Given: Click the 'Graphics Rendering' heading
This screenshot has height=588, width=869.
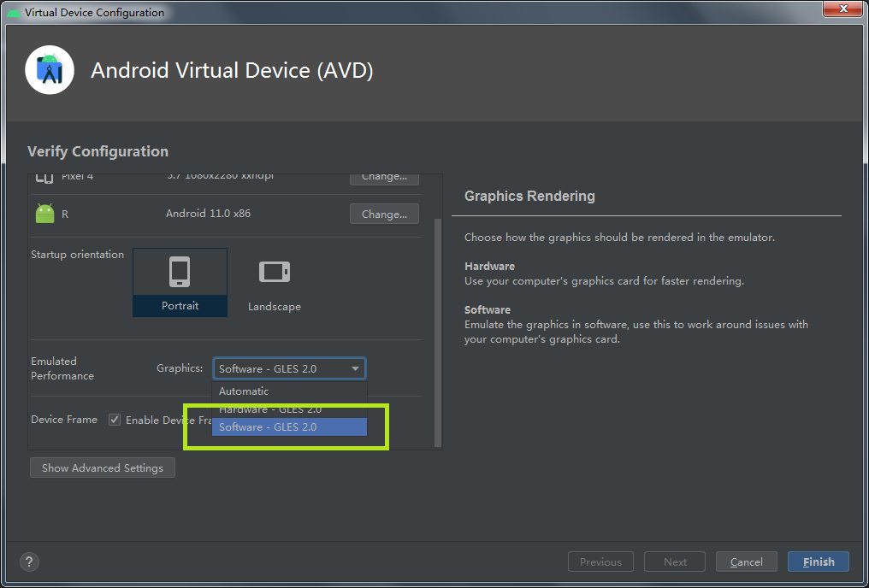Looking at the screenshot, I should pos(529,196).
